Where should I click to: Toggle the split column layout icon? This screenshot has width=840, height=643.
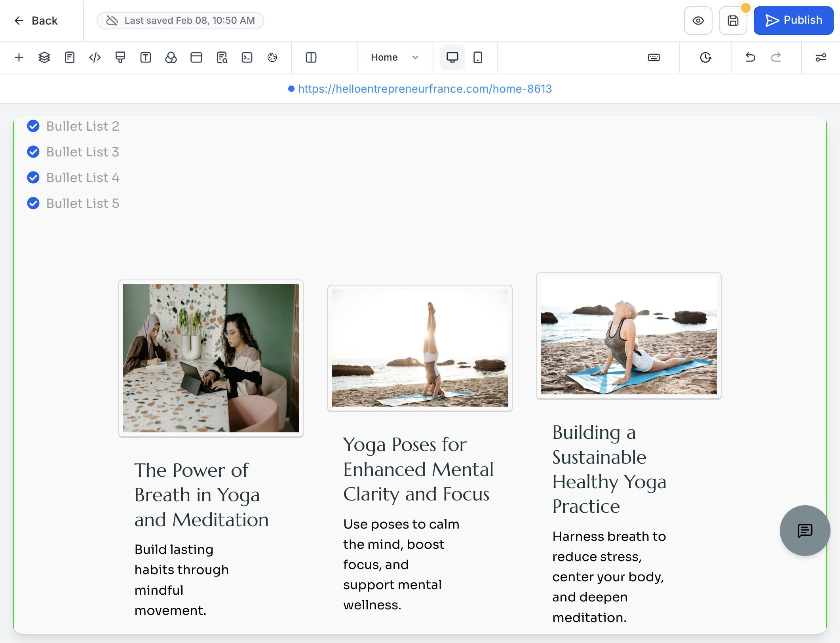[311, 57]
